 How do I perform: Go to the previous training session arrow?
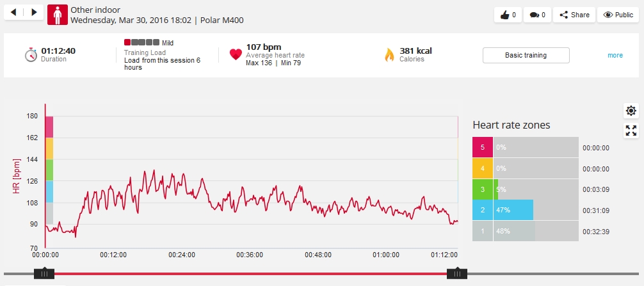pyautogui.click(x=14, y=12)
